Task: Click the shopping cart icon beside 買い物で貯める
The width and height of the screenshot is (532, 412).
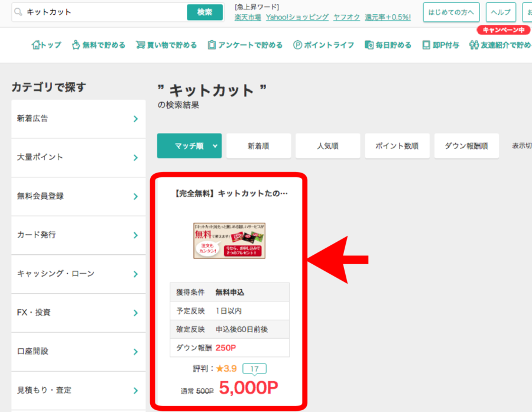Action: [x=141, y=45]
